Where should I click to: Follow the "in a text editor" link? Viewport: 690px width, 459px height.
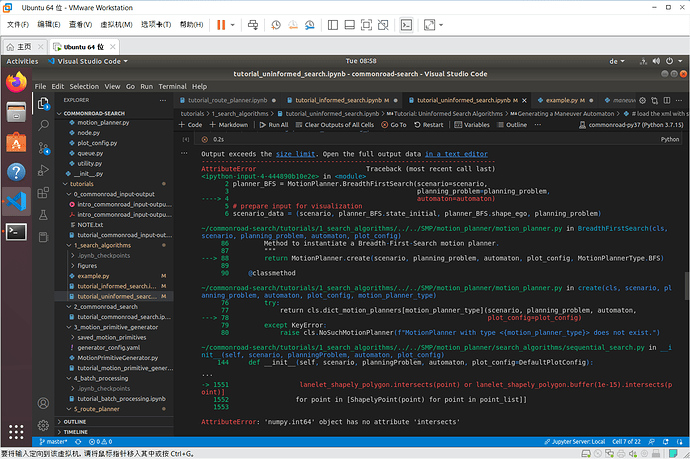pyautogui.click(x=456, y=154)
